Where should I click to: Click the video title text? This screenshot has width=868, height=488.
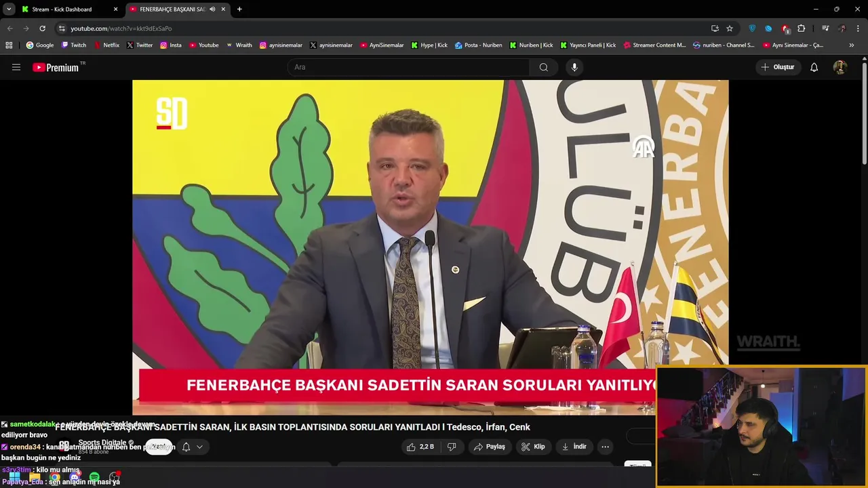pos(292,427)
